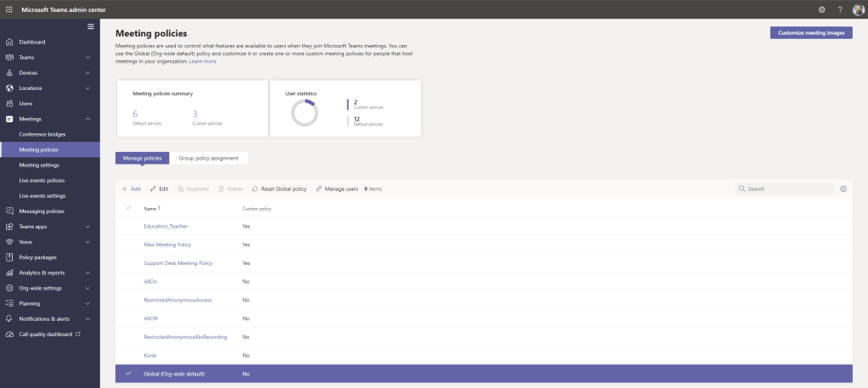Toggle the select-all checkmark in header

point(129,208)
